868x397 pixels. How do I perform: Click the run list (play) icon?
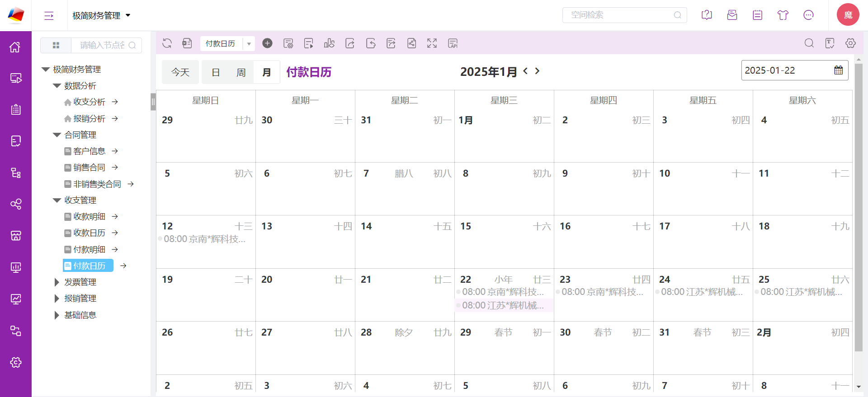click(x=309, y=43)
